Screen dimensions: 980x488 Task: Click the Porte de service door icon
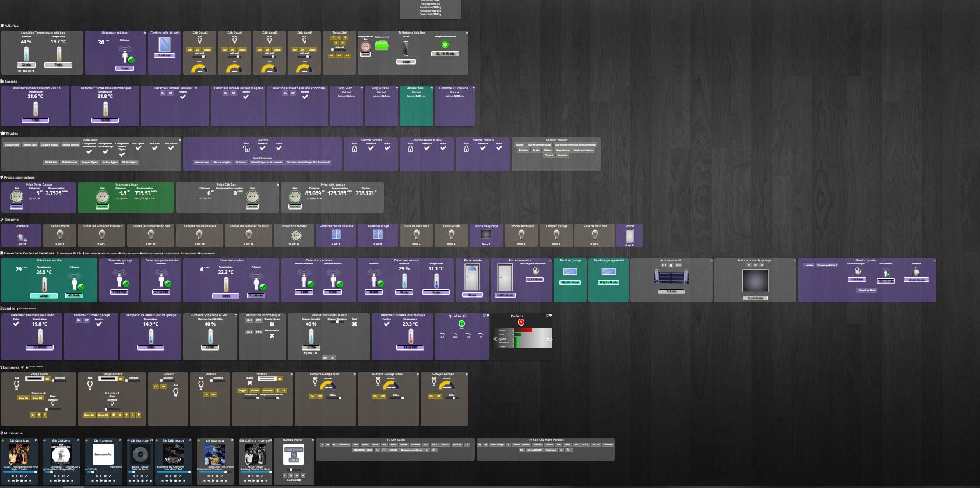[505, 278]
